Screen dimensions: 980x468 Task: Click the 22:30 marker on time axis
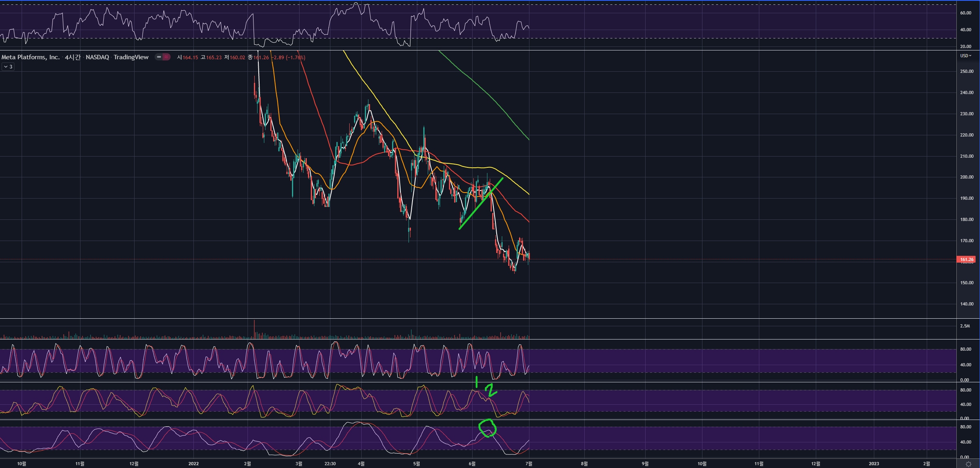coord(330,464)
